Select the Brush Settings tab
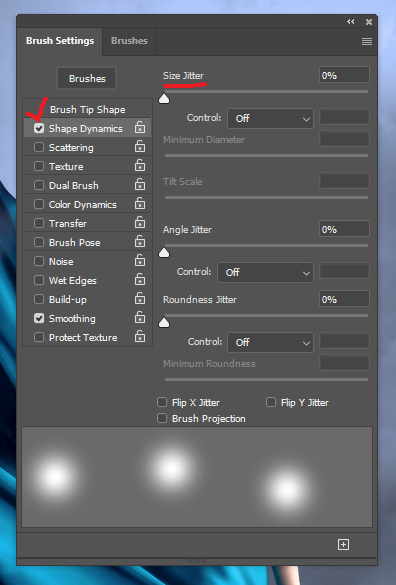The height and width of the screenshot is (585, 396). [x=60, y=41]
